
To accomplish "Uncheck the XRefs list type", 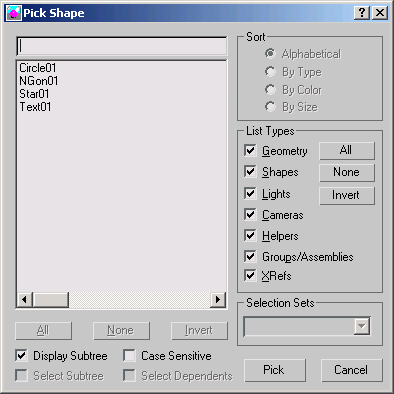I will coord(250,275).
